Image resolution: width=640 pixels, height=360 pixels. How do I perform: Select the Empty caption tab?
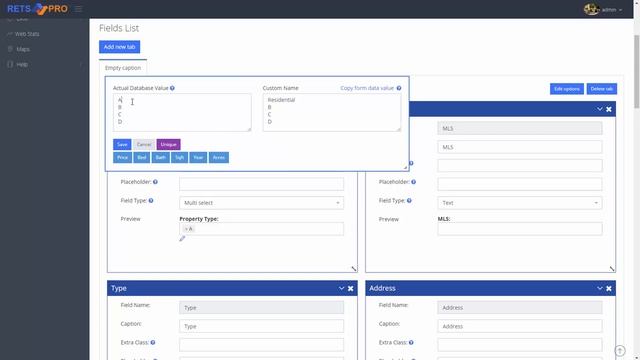pos(123,68)
